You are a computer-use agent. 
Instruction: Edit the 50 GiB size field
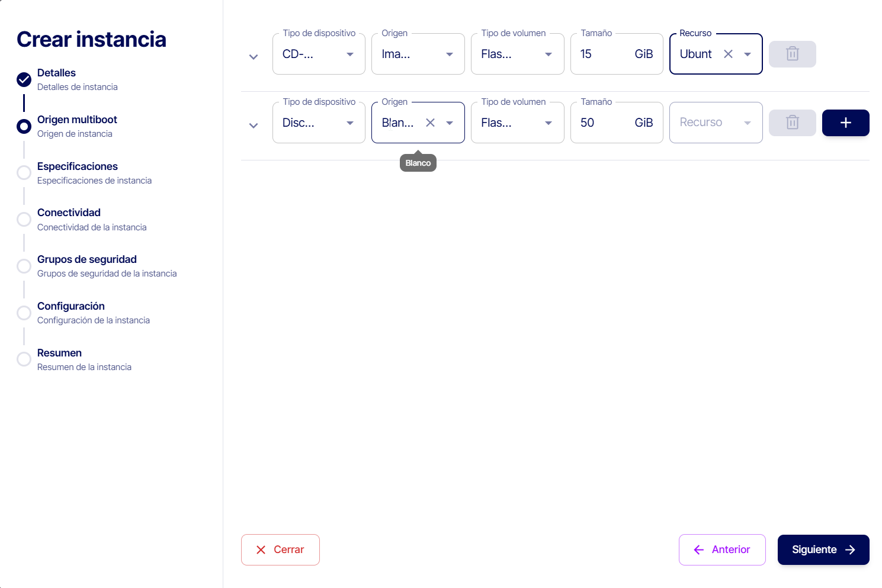pyautogui.click(x=601, y=123)
